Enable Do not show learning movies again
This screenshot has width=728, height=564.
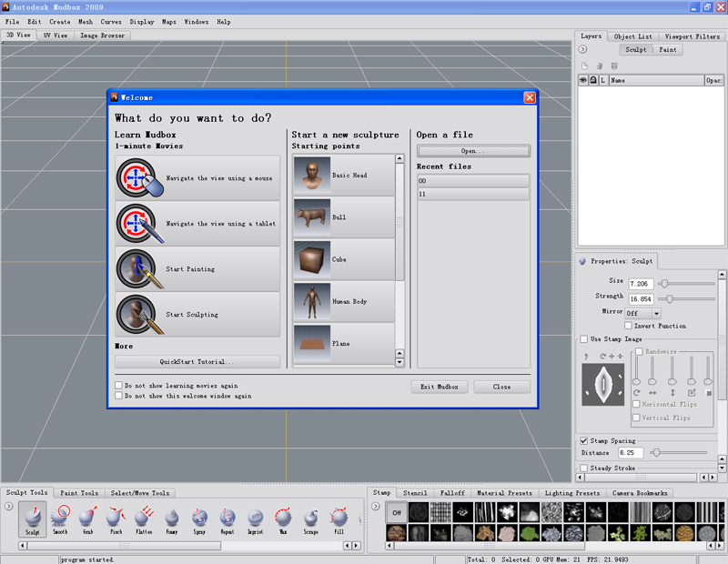click(x=119, y=386)
